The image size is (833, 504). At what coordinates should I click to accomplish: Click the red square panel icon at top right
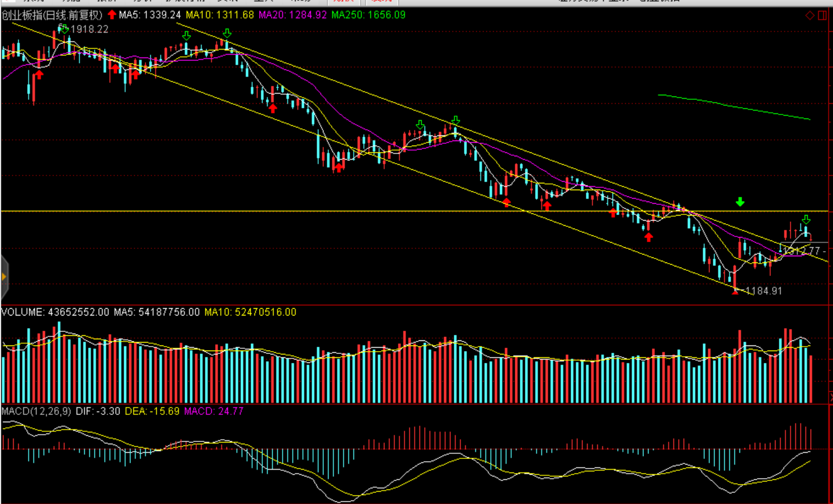822,15
